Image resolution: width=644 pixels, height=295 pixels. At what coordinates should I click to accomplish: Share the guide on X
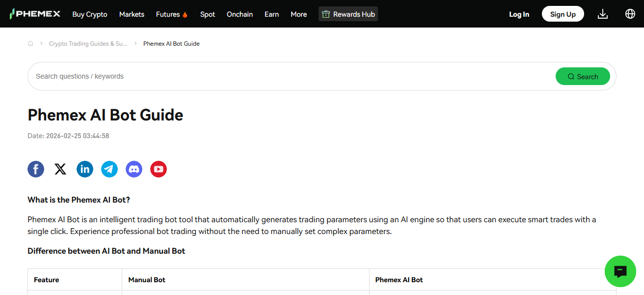click(60, 169)
